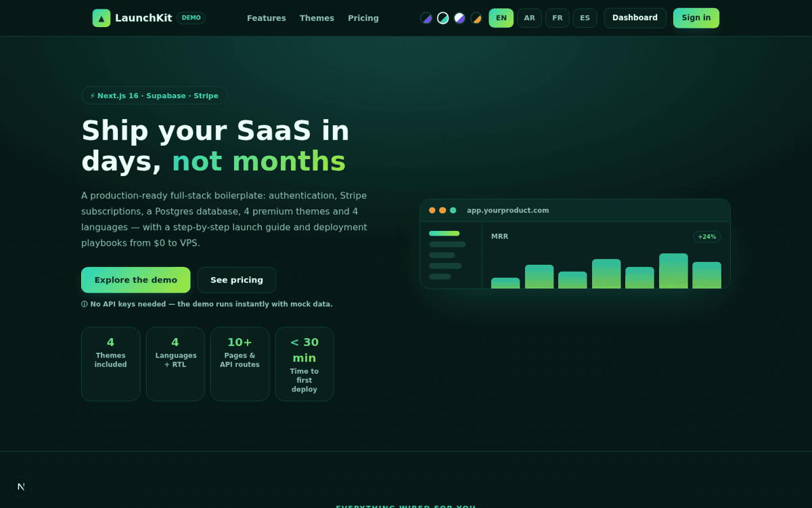Click the See pricing button
The width and height of the screenshot is (812, 508).
pos(237,280)
